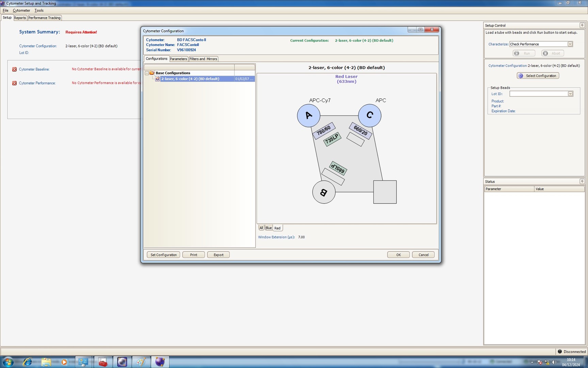The height and width of the screenshot is (368, 588).
Task: Open the Tools menu
Action: [39, 10]
